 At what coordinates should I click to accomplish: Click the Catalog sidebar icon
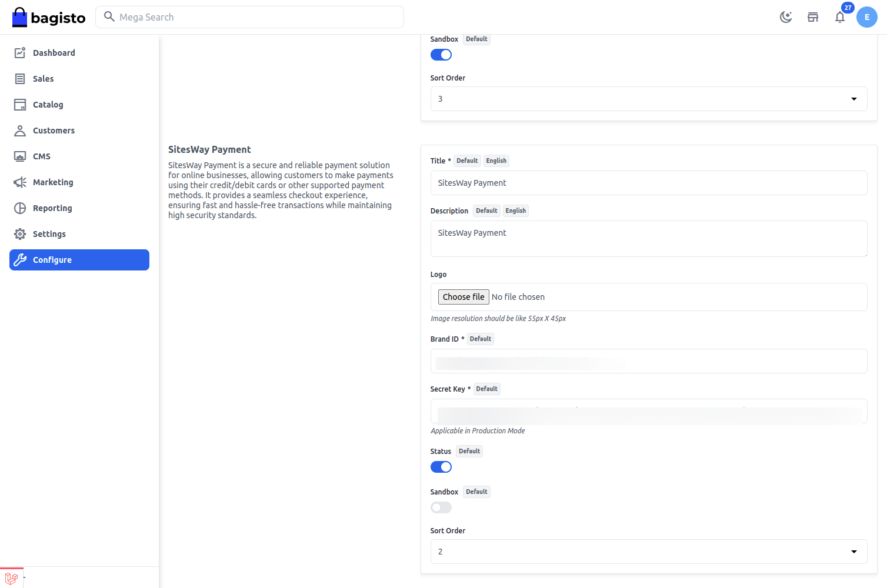coord(20,105)
